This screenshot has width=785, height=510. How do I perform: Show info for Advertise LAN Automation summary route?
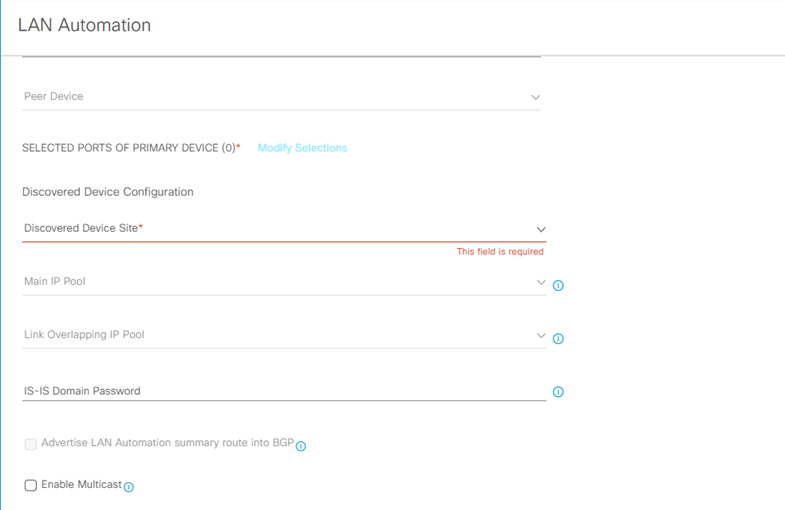point(301,446)
